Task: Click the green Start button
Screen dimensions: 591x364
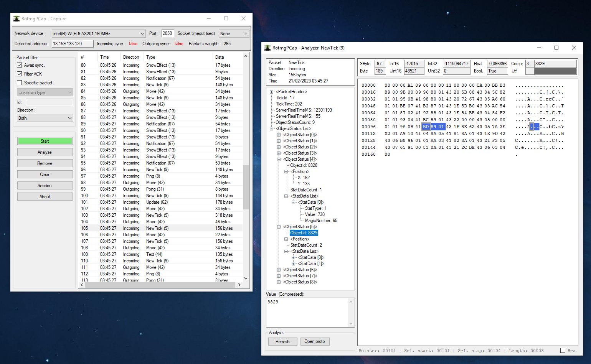Action: click(x=45, y=141)
